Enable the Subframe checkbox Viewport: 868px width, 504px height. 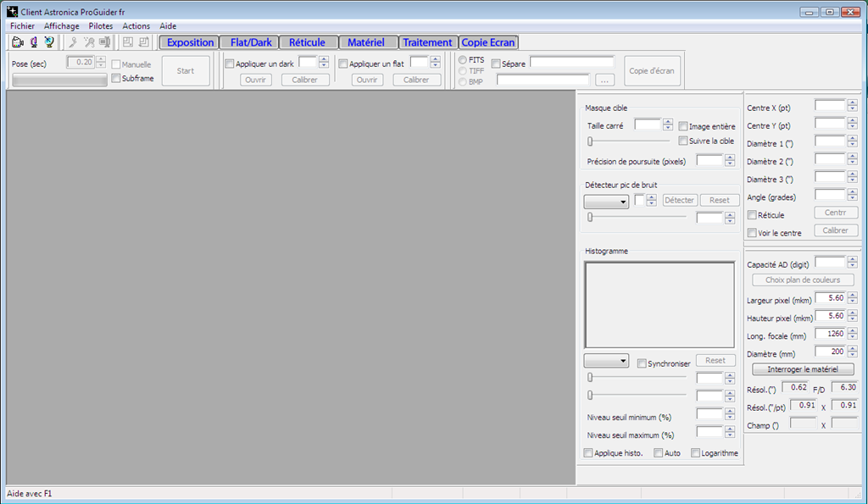click(115, 78)
